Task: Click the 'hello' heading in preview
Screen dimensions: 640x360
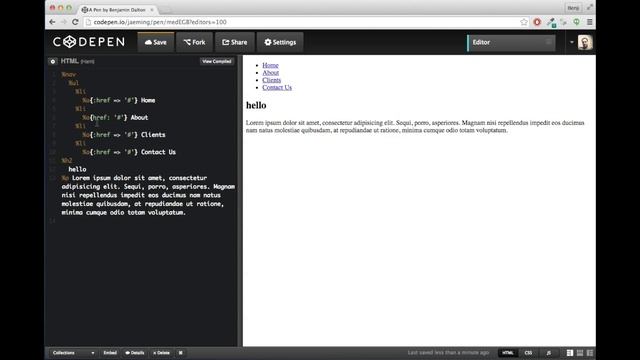Action: click(256, 105)
